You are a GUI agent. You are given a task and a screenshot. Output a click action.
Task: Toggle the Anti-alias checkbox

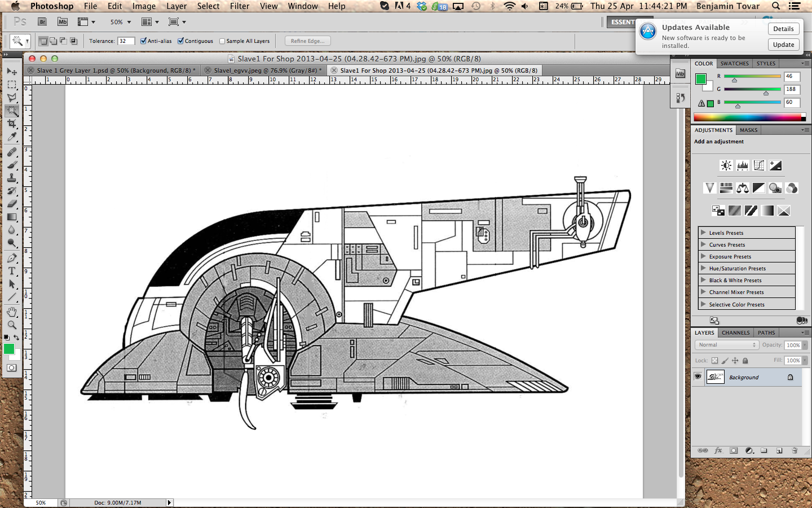tap(143, 41)
